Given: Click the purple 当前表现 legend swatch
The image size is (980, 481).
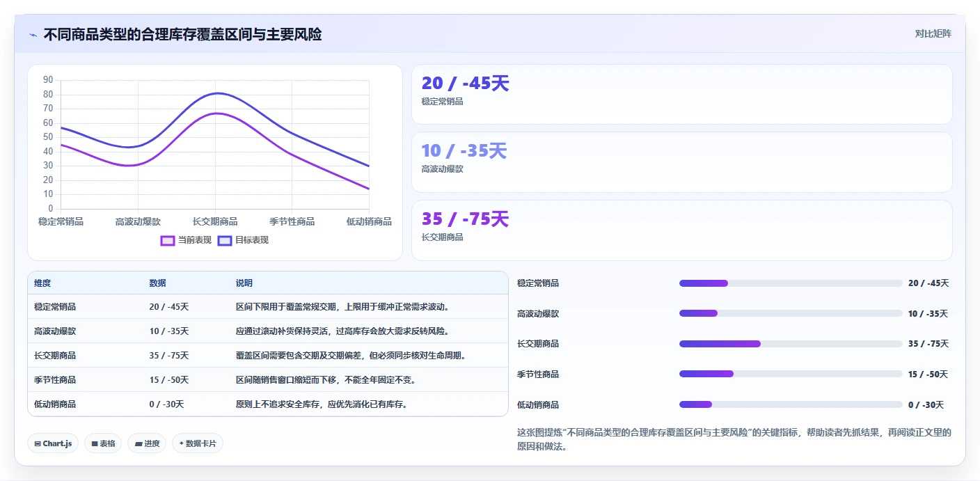Looking at the screenshot, I should [x=168, y=240].
